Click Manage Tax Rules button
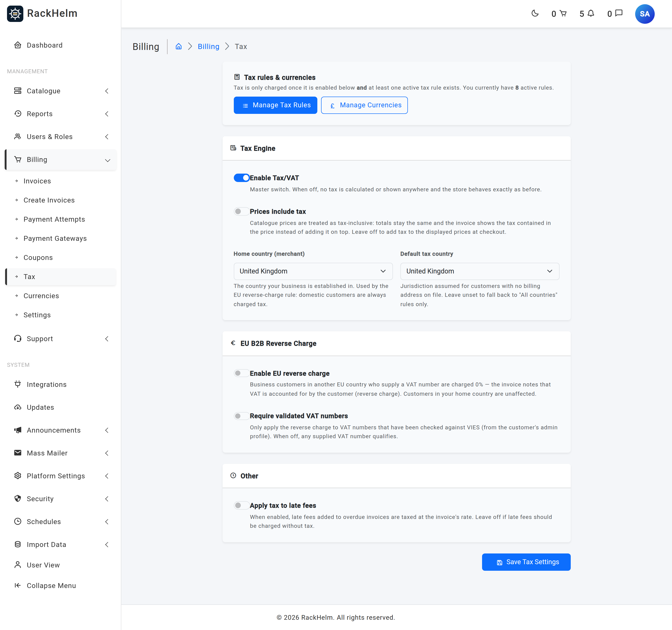The height and width of the screenshot is (630, 672). tap(275, 105)
